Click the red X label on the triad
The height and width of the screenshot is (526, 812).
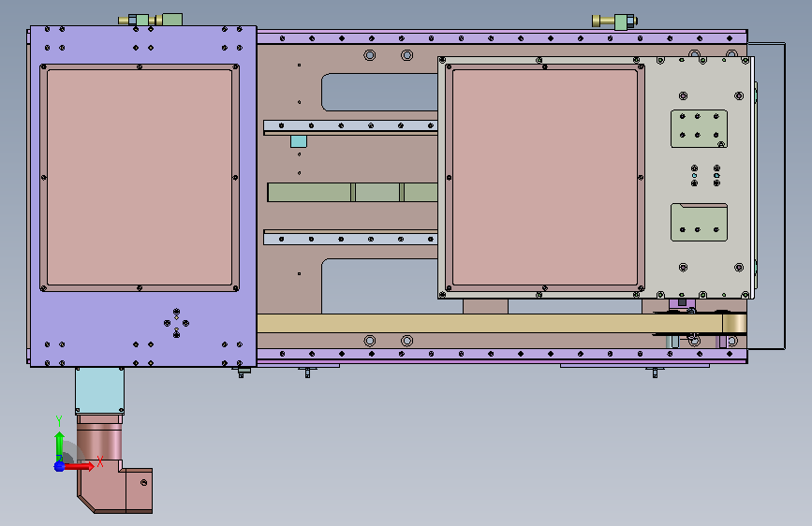tap(100, 461)
